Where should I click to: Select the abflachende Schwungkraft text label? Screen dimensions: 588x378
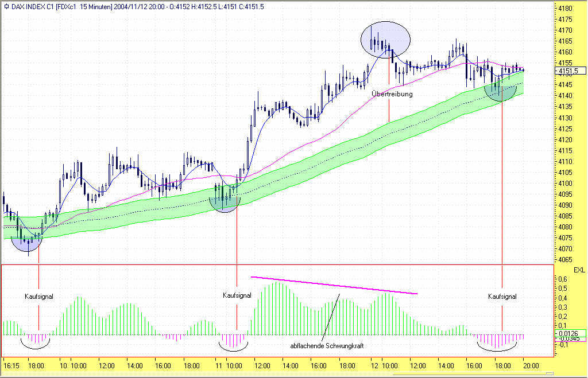point(327,346)
